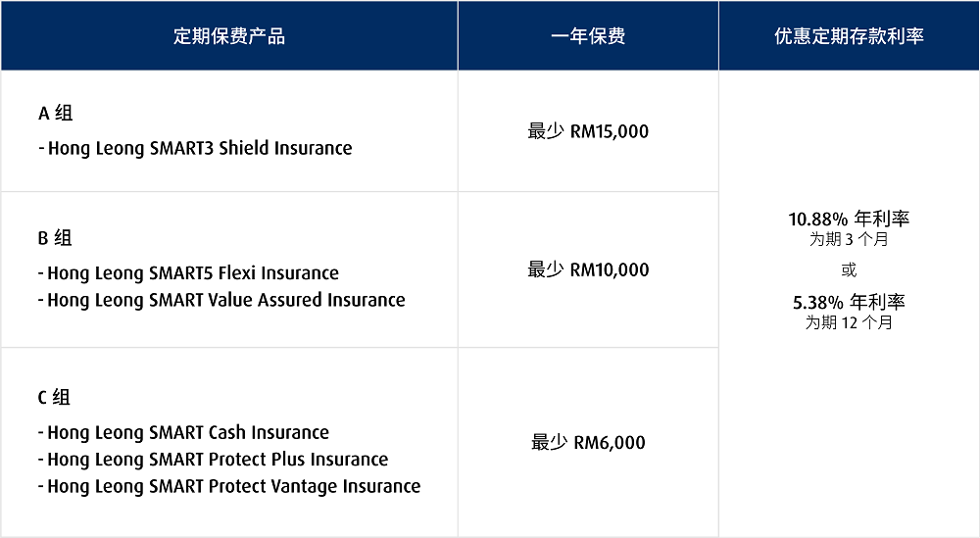
Task: Click the 一年保费 column header
Action: (x=588, y=36)
